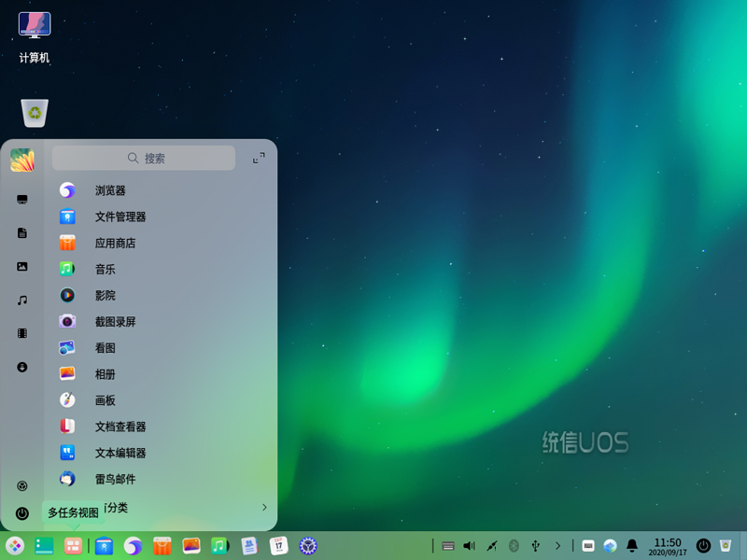747x560 pixels.
Task: Expand the hidden tray icons chevron
Action: tap(557, 546)
